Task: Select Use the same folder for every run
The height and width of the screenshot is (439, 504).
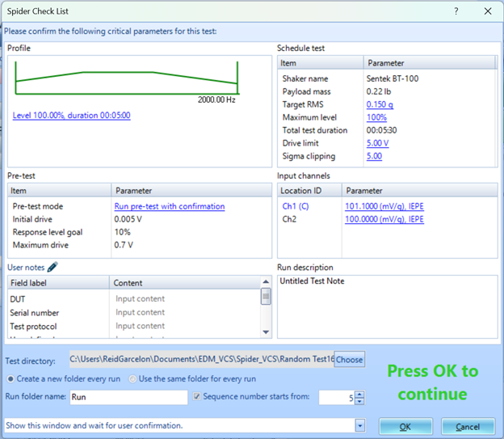Action: 133,378
